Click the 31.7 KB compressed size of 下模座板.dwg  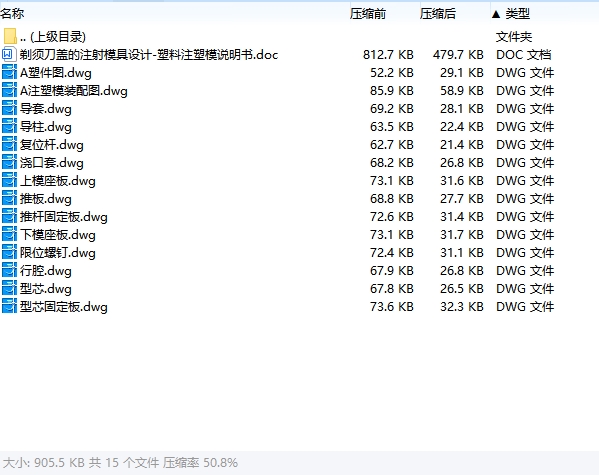pyautogui.click(x=461, y=235)
